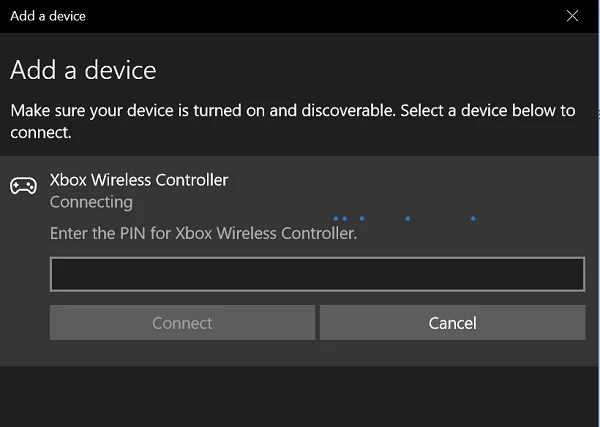Click the Add a device title bar text
This screenshot has height=427, width=600.
coord(48,16)
